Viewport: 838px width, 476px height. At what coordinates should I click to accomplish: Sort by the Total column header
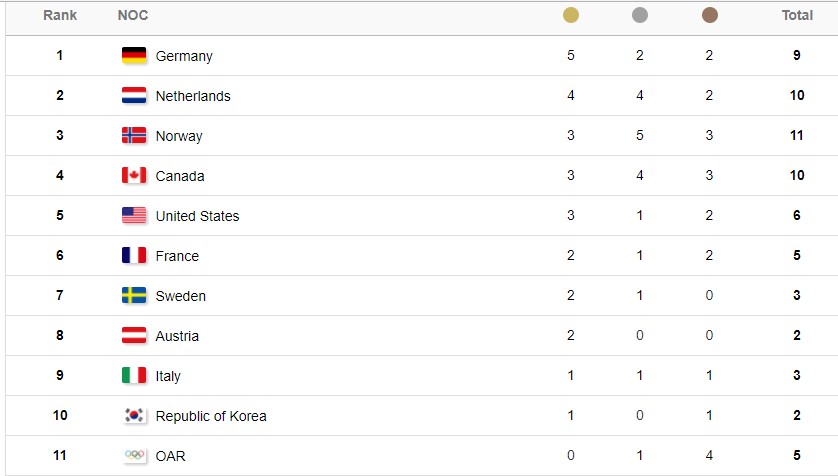click(797, 15)
